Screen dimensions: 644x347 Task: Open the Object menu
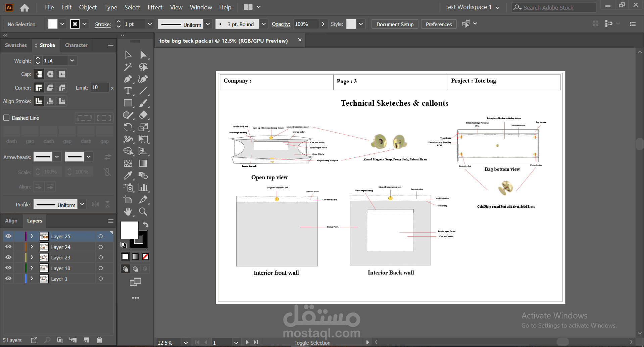[x=88, y=7]
